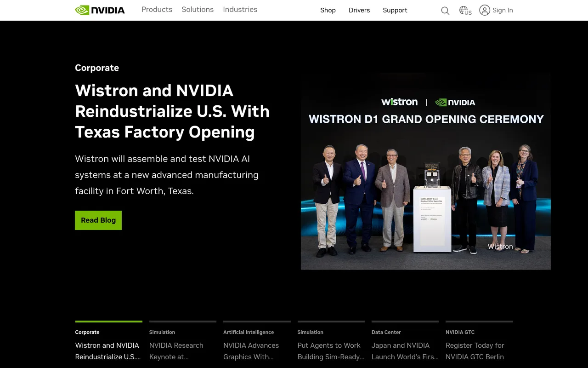Click the Artificial Intelligence category label
Image resolution: width=588 pixels, height=368 pixels.
[x=249, y=332]
